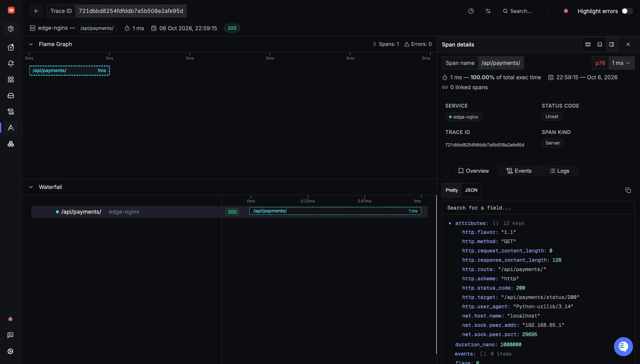This screenshot has width=640, height=364.
Task: Switch to the Overview tab
Action: (x=473, y=171)
